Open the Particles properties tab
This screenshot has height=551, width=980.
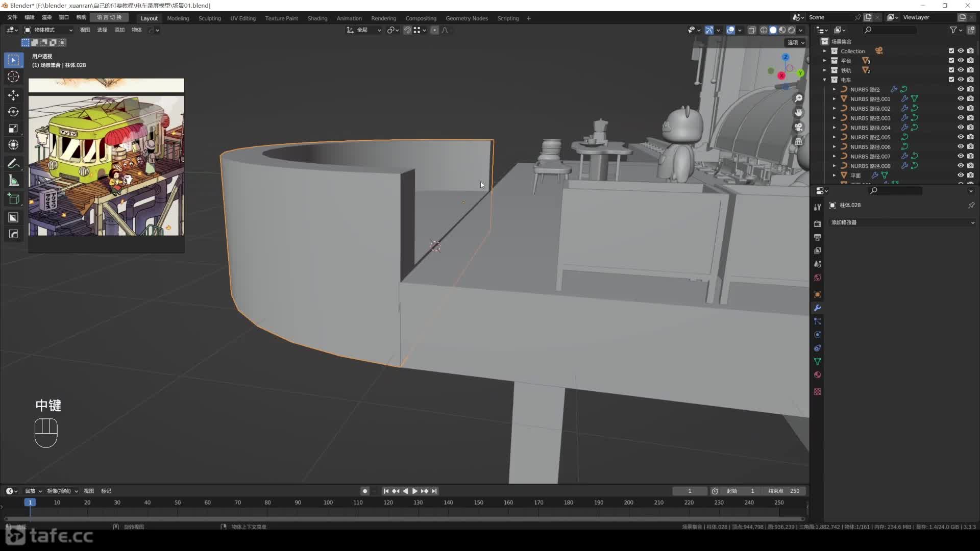click(x=817, y=321)
